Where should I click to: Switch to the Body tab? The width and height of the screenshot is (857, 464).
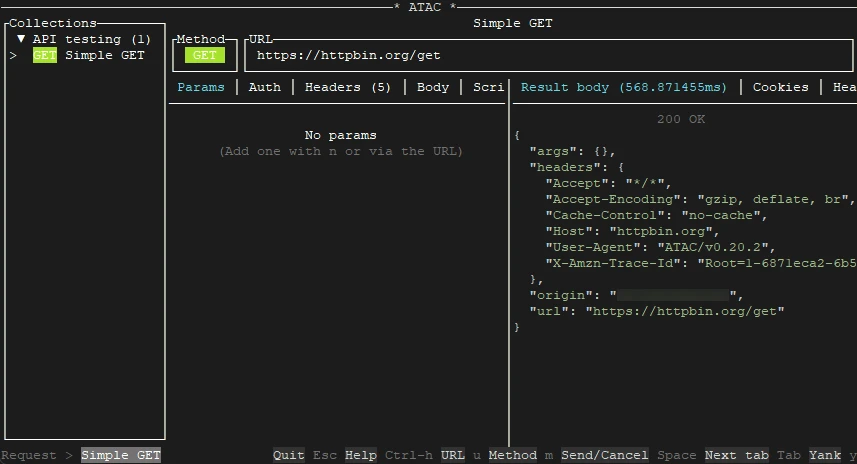pos(432,87)
